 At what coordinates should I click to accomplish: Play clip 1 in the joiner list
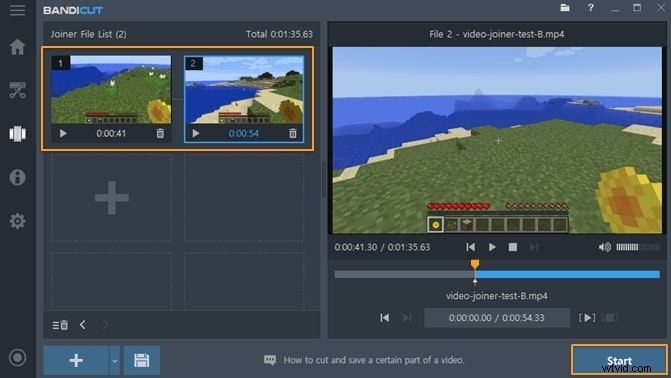click(x=63, y=134)
